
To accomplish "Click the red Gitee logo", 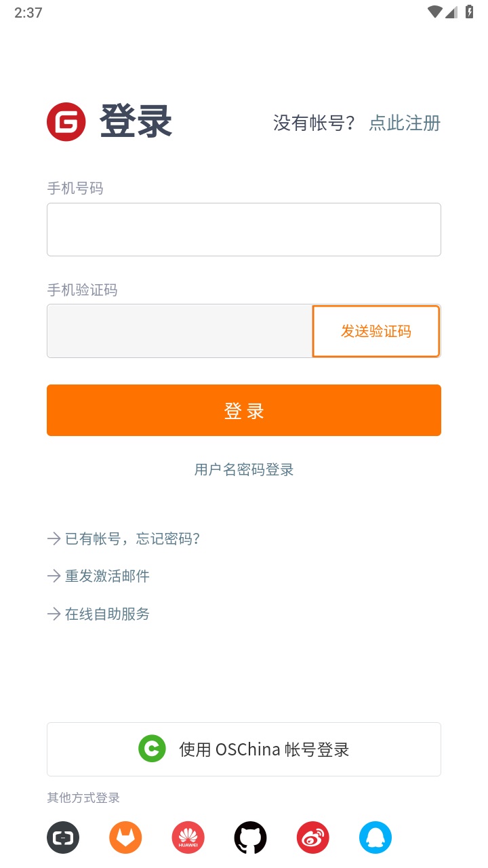I will click(66, 122).
